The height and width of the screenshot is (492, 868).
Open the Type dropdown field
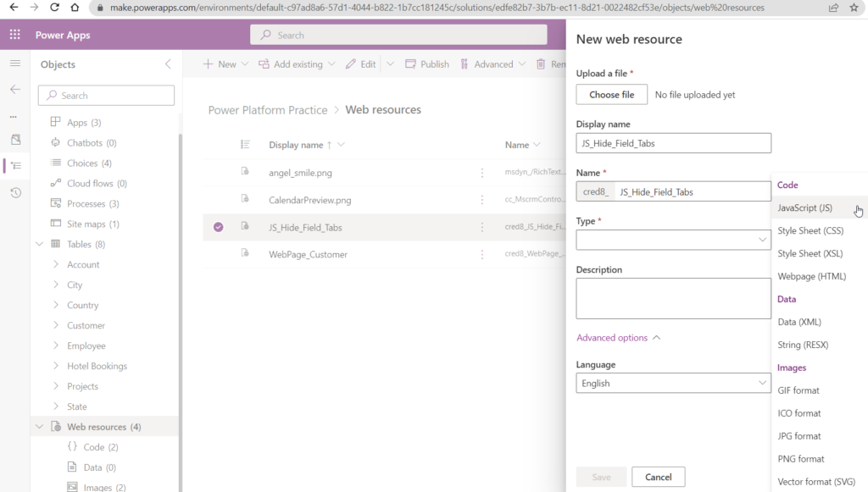pyautogui.click(x=672, y=240)
